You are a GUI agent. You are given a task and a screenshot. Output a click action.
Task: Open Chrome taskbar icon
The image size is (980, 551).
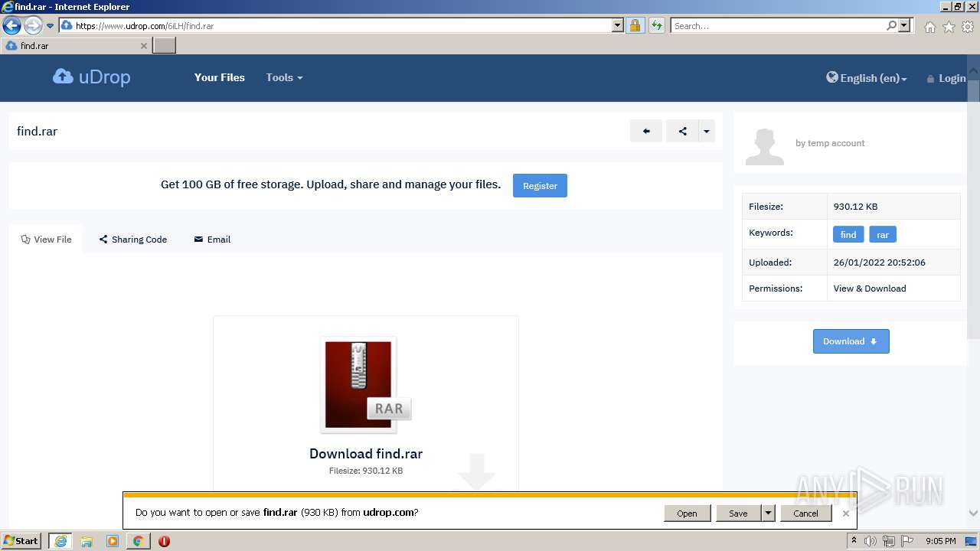pyautogui.click(x=138, y=541)
